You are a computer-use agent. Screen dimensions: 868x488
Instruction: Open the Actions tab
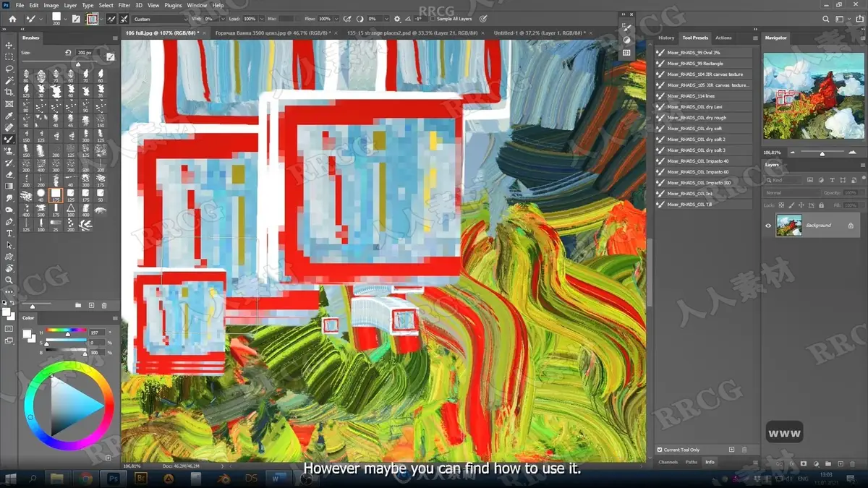(x=723, y=38)
